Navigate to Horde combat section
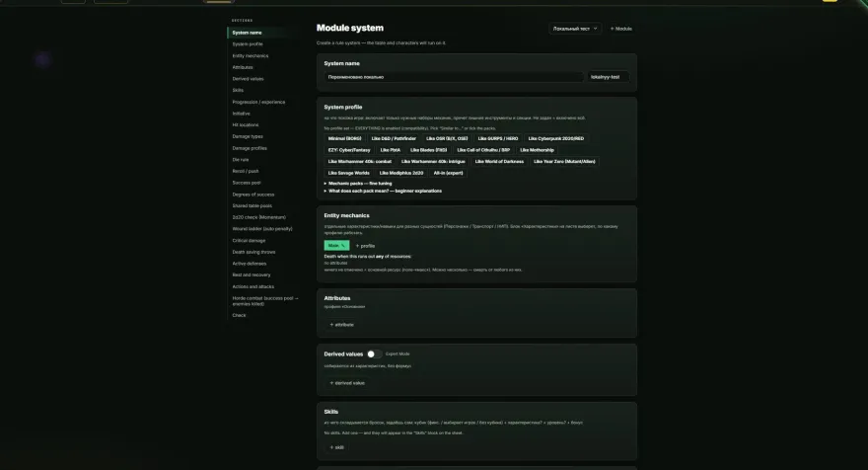This screenshot has width=868, height=470. 265,301
